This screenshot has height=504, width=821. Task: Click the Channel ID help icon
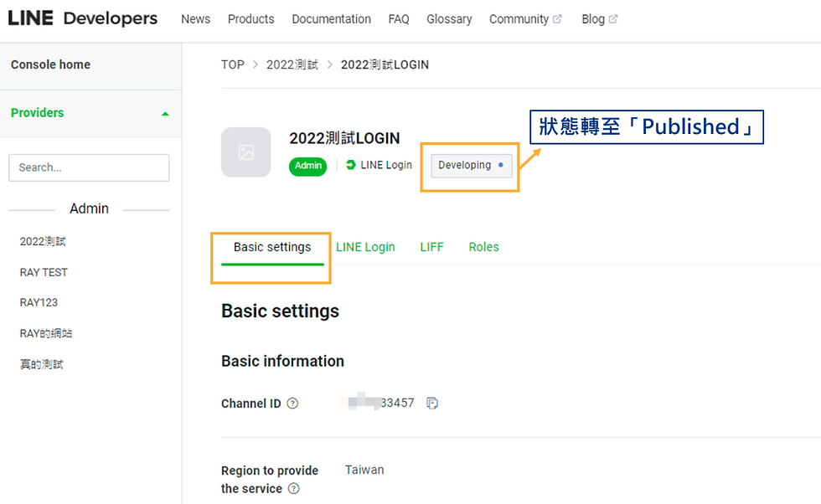[292, 403]
